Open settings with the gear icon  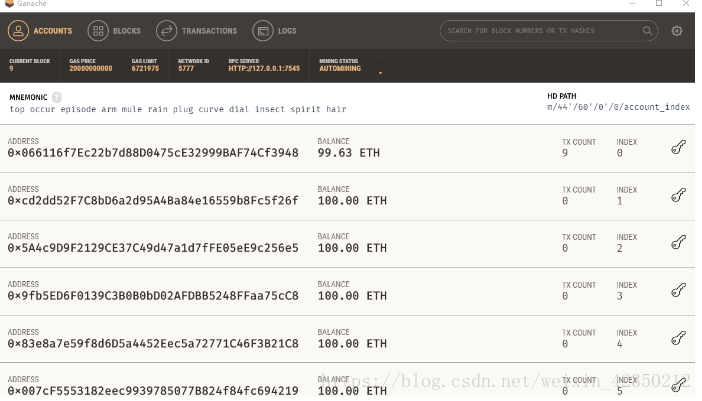[x=677, y=31]
